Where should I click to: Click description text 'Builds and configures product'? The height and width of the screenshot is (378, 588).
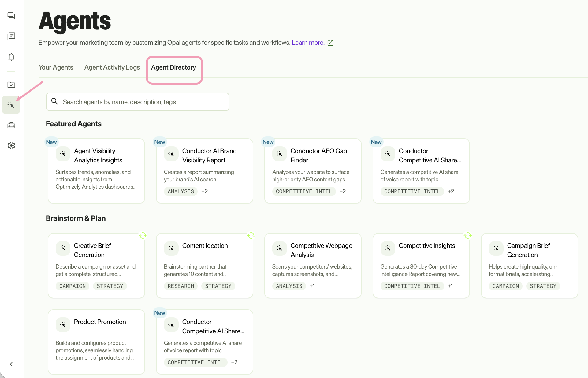tap(91, 343)
